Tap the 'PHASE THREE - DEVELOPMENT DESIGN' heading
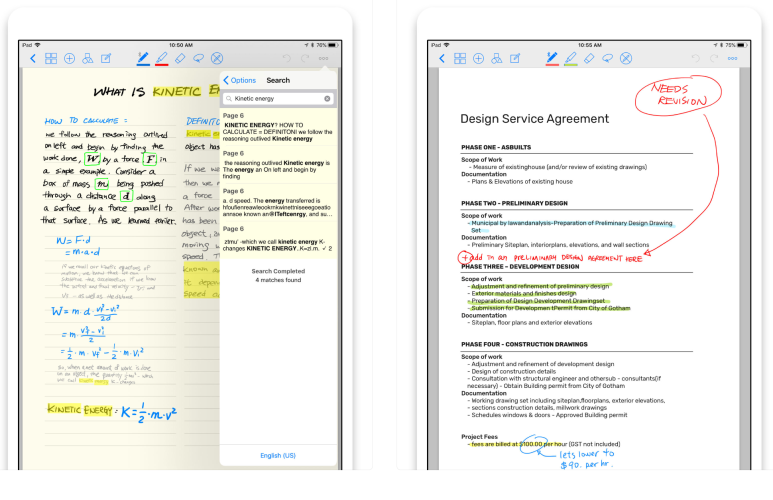The height and width of the screenshot is (500, 773). (520, 267)
